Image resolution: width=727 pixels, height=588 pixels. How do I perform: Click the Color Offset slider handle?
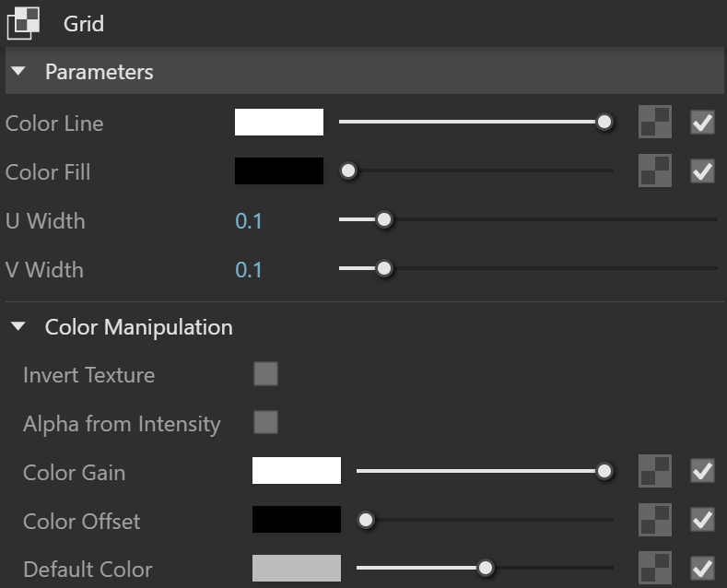point(366,520)
